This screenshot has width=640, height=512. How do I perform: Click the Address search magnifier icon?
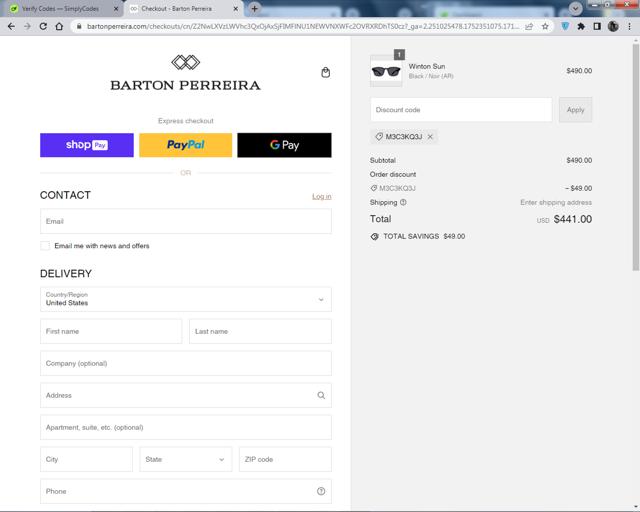[321, 395]
